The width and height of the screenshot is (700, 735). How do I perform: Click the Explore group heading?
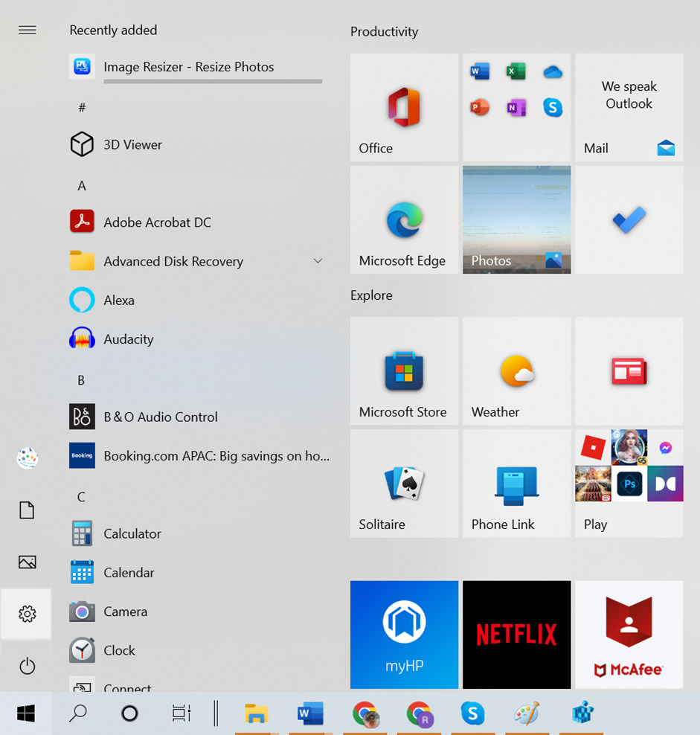coord(371,295)
